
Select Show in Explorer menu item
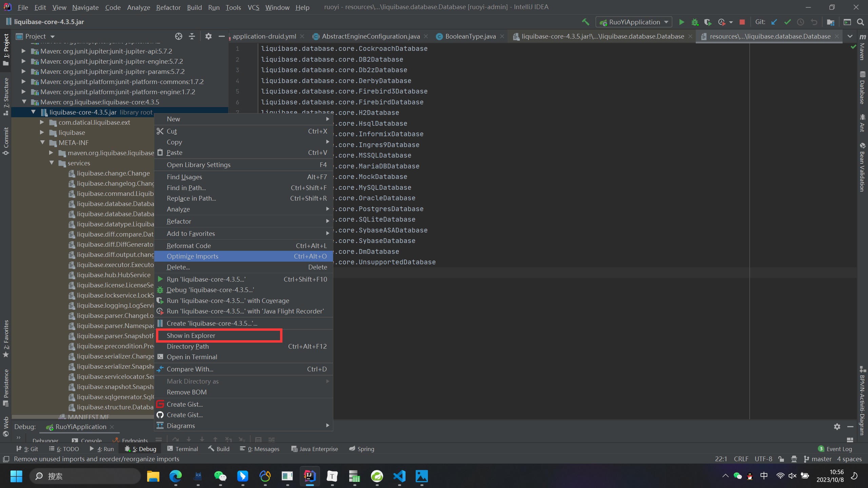click(191, 335)
